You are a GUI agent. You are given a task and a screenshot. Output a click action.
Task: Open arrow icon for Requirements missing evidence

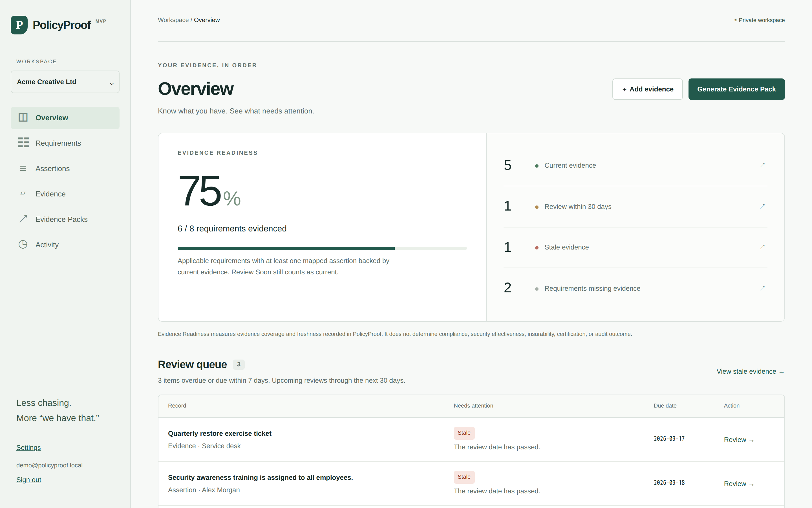[x=762, y=288]
